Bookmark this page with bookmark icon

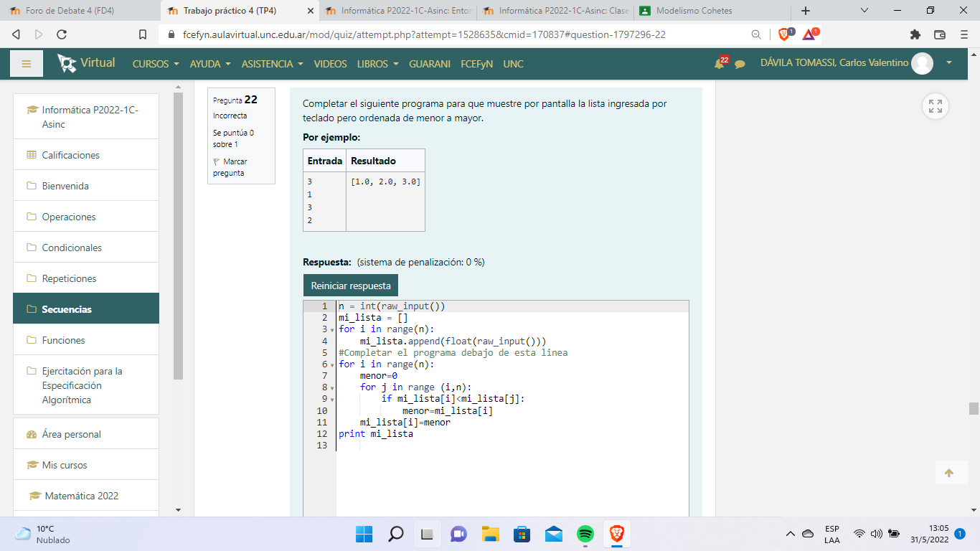[x=143, y=34]
